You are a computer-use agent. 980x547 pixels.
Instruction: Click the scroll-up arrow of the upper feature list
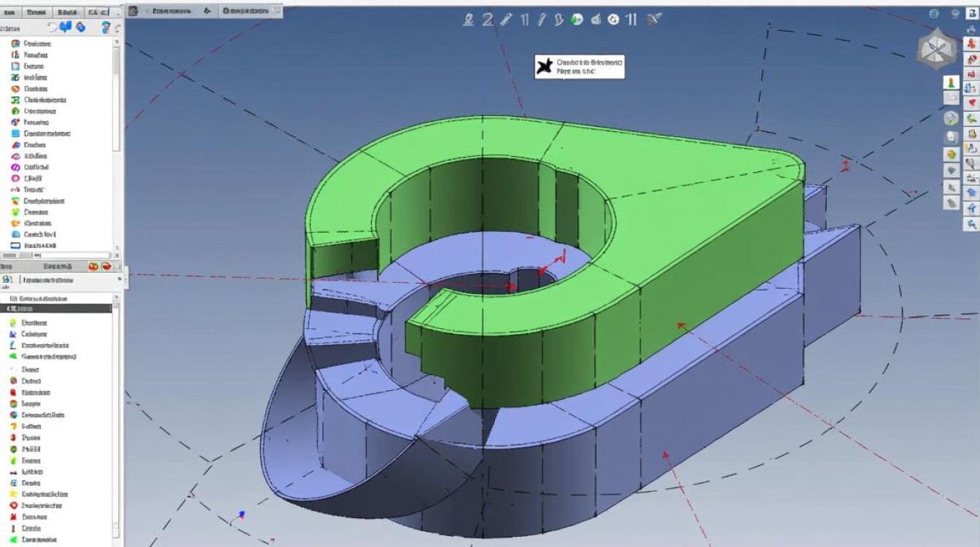coord(117,42)
